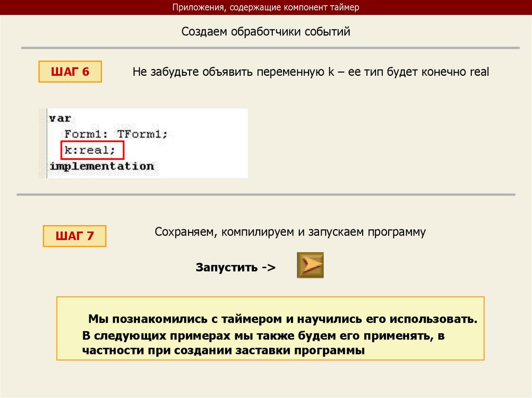
Task: Click the header 'Приложения, содержащие компонент таймер'
Action: pos(265,7)
